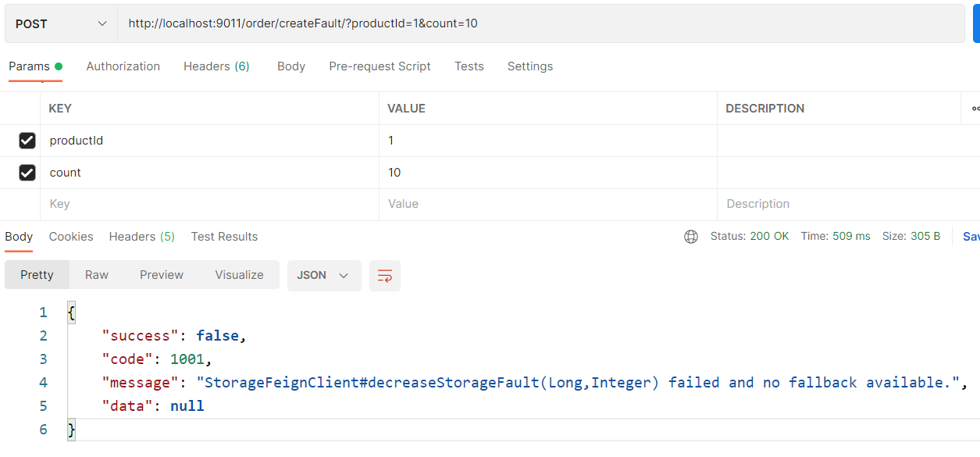Switch to the Authorization tab
Viewport: 980px width, 457px height.
pyautogui.click(x=123, y=66)
